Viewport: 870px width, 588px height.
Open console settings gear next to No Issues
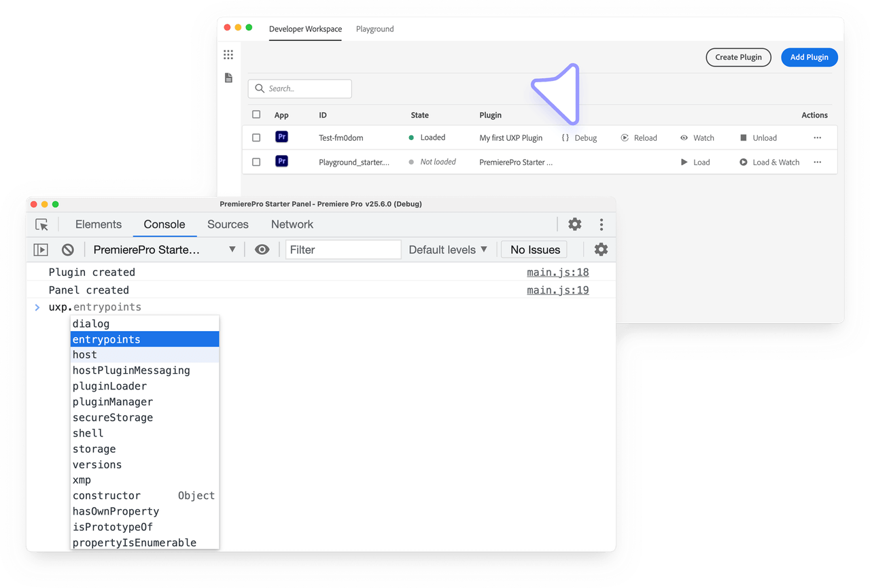[x=601, y=249]
